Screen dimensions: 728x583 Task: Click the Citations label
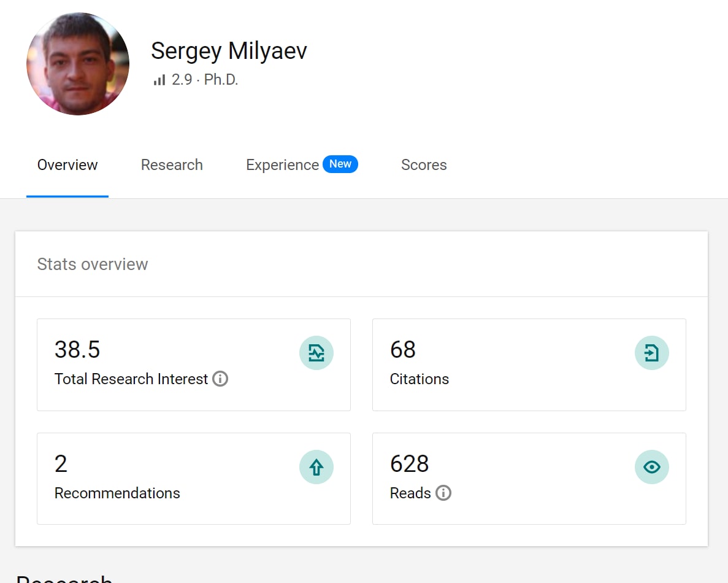point(420,379)
